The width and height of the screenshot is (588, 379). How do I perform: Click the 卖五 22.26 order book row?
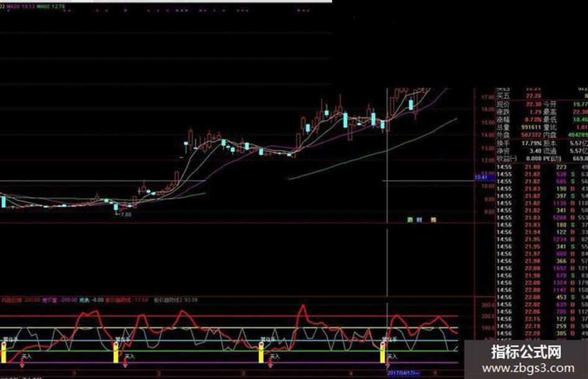(x=542, y=96)
